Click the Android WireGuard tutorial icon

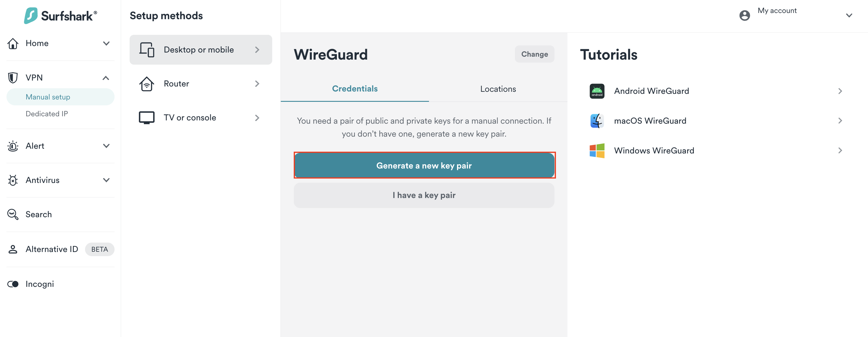pyautogui.click(x=597, y=91)
